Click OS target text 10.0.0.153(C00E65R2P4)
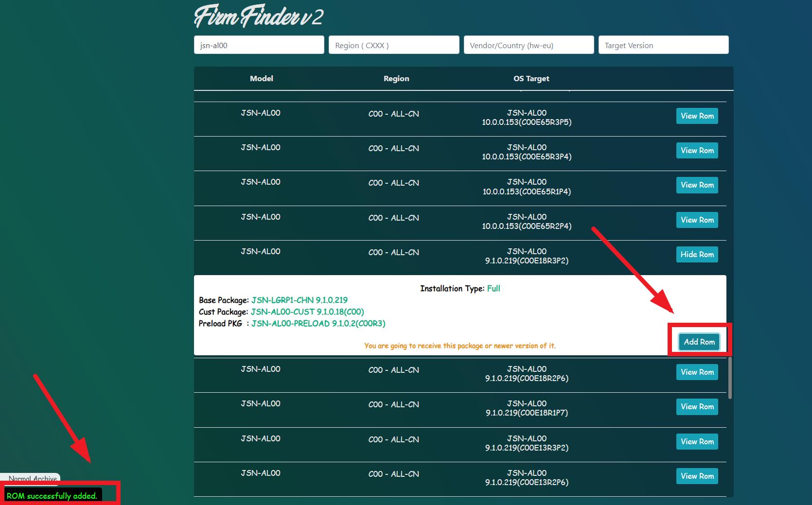The width and height of the screenshot is (812, 505). (527, 226)
